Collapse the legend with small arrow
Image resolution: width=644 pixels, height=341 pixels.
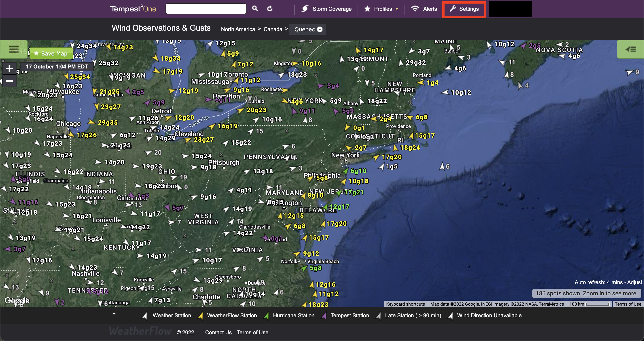[x=114, y=313]
